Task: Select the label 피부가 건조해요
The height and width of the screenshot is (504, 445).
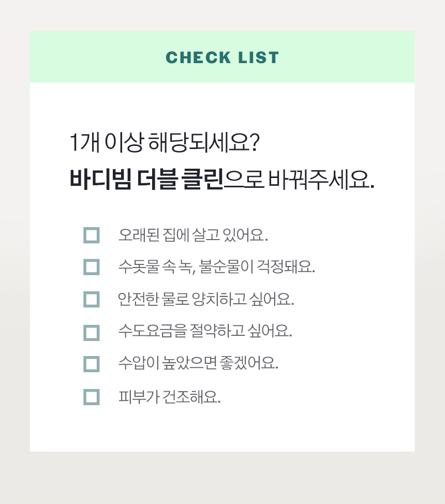Action: 169,397
